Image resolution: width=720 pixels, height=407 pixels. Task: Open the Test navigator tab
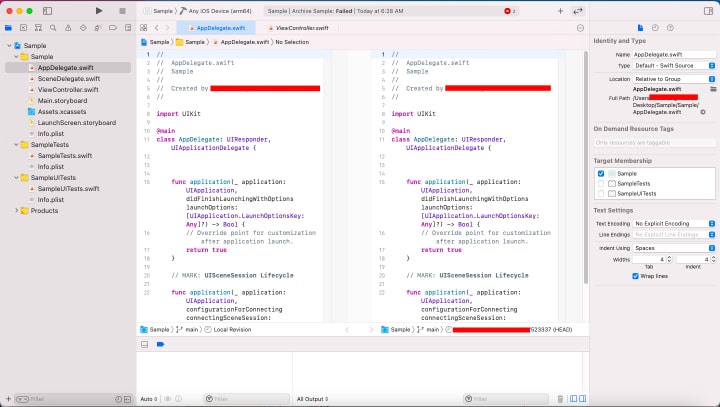point(83,28)
